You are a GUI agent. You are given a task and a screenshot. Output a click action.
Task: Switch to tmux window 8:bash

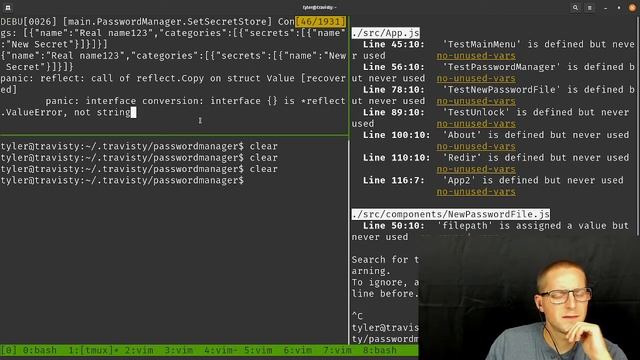tap(380, 350)
